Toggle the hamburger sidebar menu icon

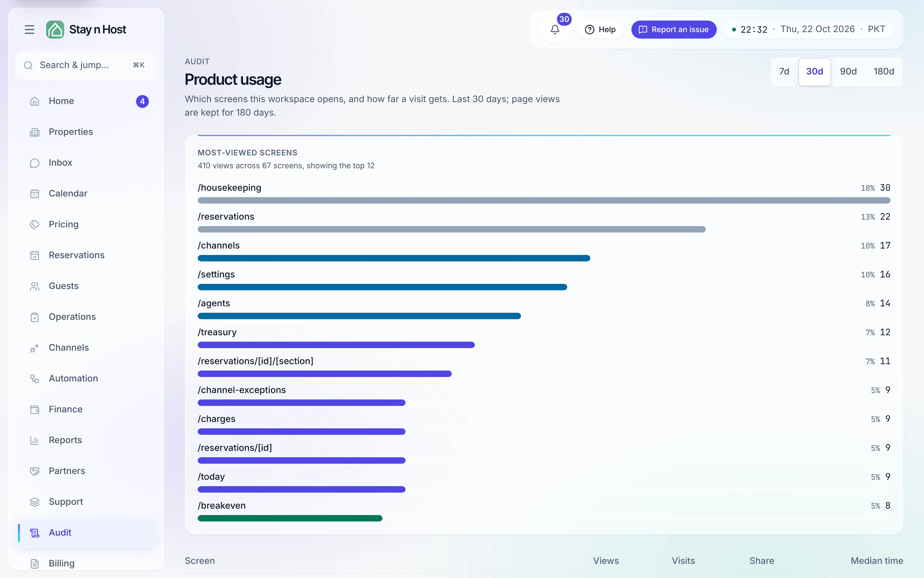tap(30, 30)
